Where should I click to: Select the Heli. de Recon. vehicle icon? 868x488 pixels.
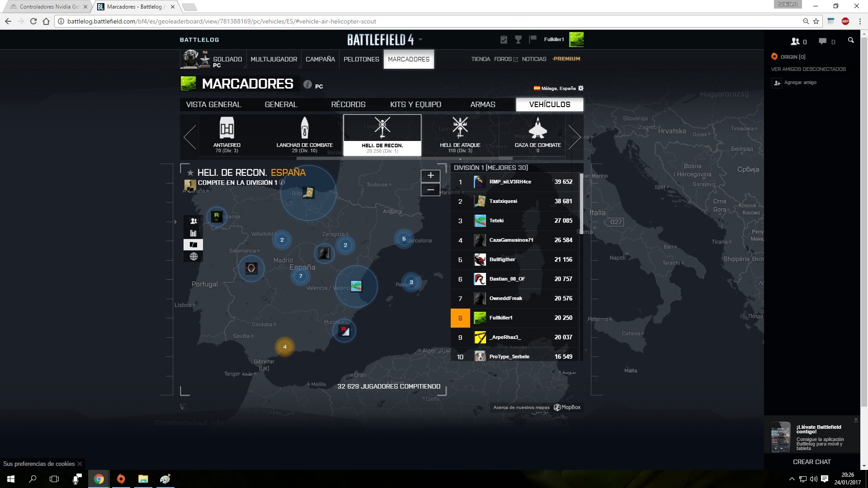tap(382, 128)
